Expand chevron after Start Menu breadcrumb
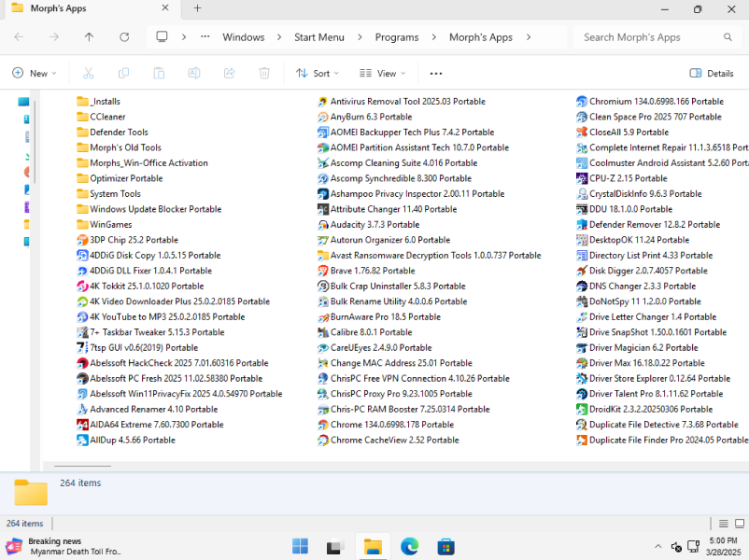Screen dimensions: 749x560 [x=360, y=36]
